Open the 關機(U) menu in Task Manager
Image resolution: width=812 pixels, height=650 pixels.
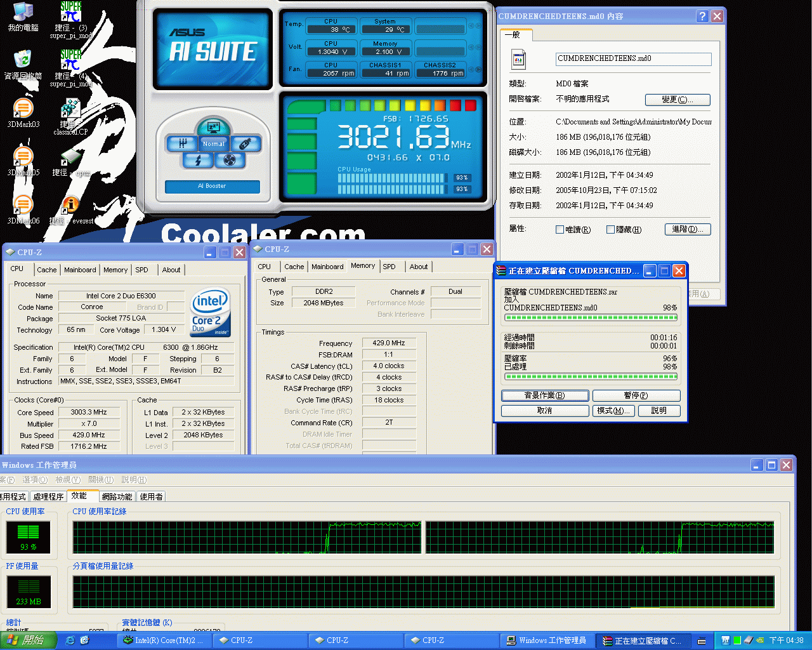(101, 480)
